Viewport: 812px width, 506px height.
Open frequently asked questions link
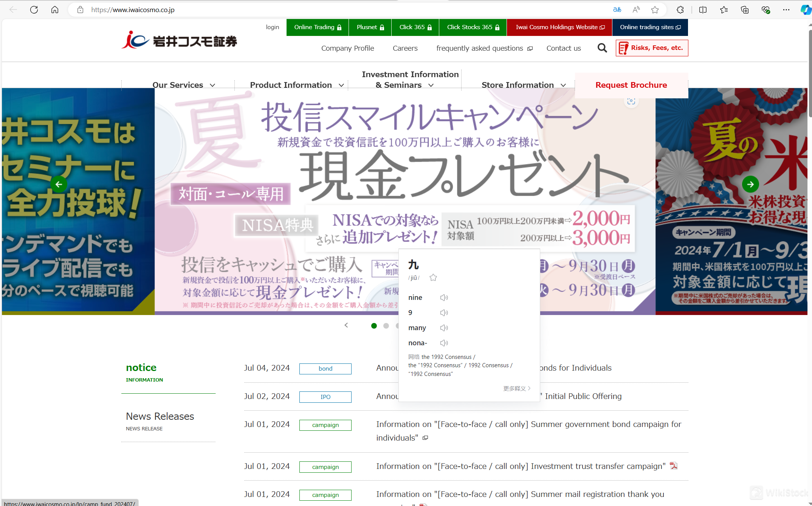click(x=484, y=48)
